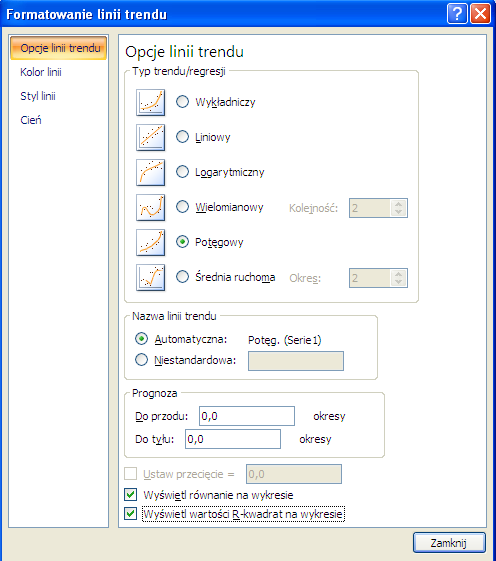This screenshot has height=561, width=496.
Task: Click the polynomial (Wielomianowy) trend chart icon
Action: click(x=151, y=208)
